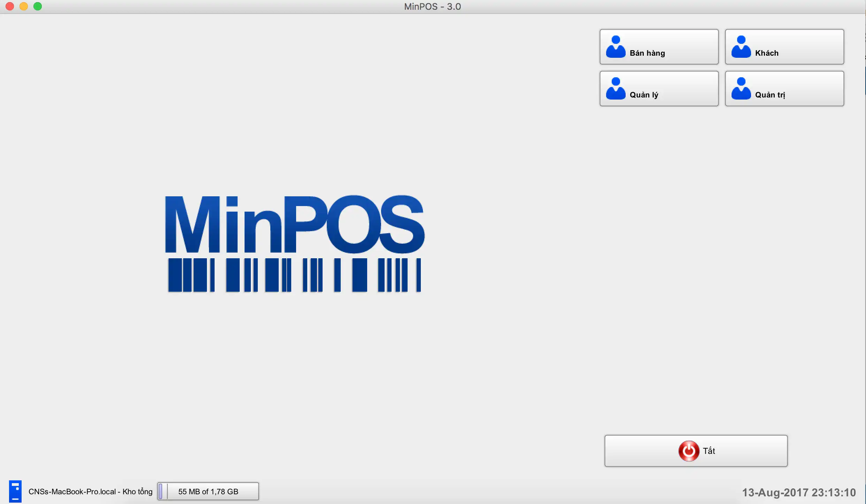The height and width of the screenshot is (504, 866).
Task: Click the red power icon
Action: (688, 451)
